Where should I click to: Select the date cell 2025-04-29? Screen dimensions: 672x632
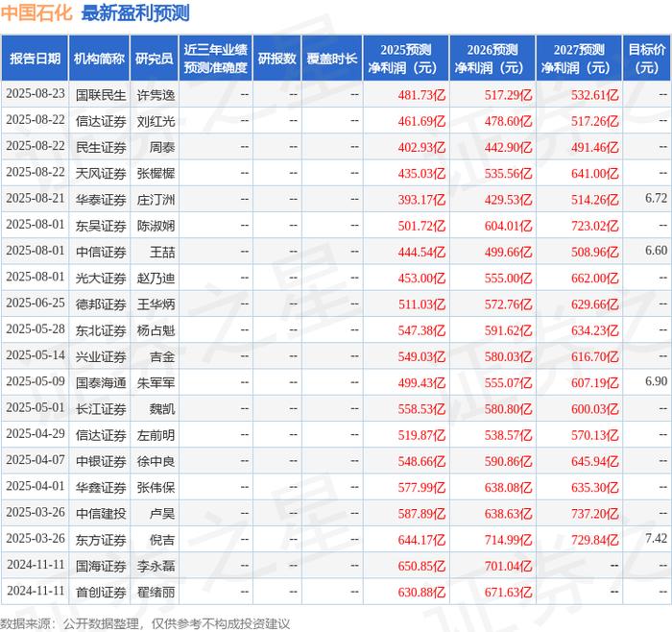click(36, 434)
